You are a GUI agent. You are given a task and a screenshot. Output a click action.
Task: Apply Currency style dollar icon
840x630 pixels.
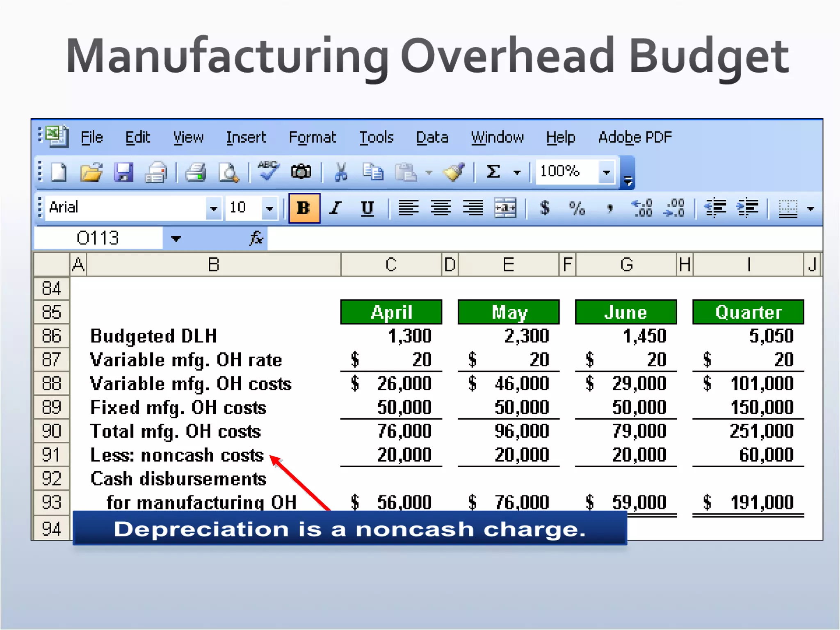click(x=545, y=208)
